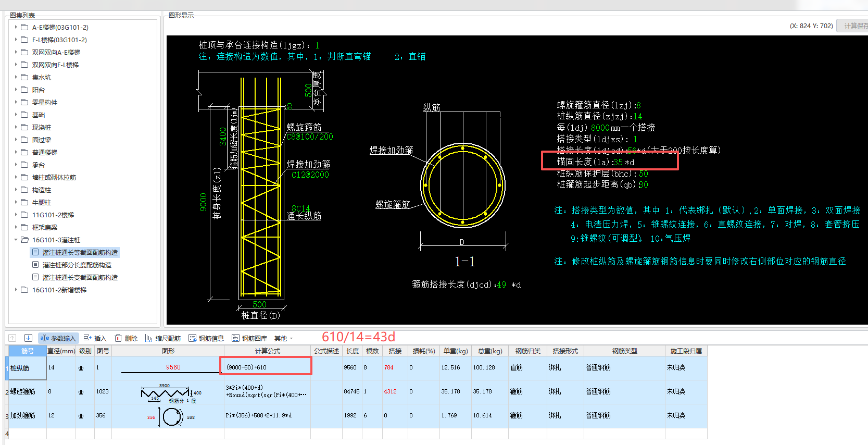The width and height of the screenshot is (868, 445).
Task: Click the lap spacing value 8000 in diagram
Action: (600, 128)
